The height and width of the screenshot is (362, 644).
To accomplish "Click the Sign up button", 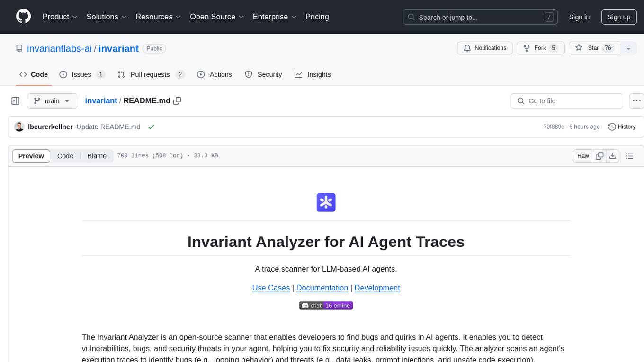I will click(x=619, y=17).
